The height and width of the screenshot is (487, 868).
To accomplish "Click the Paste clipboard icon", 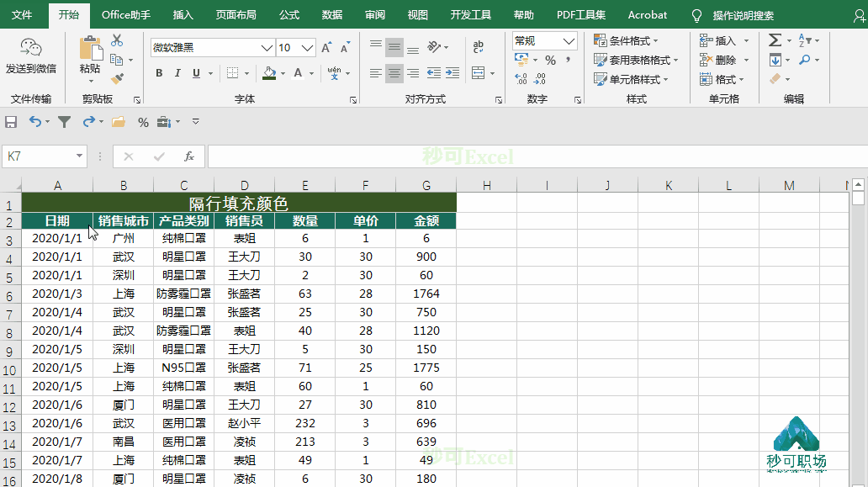I will coord(90,49).
